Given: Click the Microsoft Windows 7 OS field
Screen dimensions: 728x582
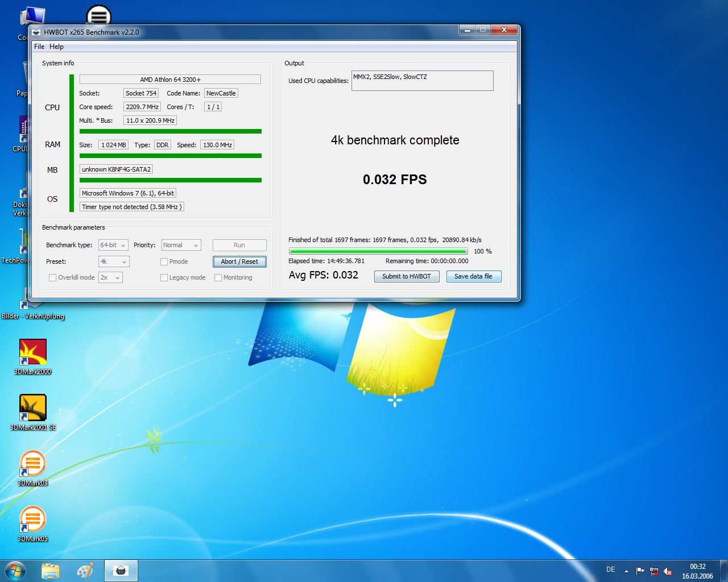Looking at the screenshot, I should 128,193.
